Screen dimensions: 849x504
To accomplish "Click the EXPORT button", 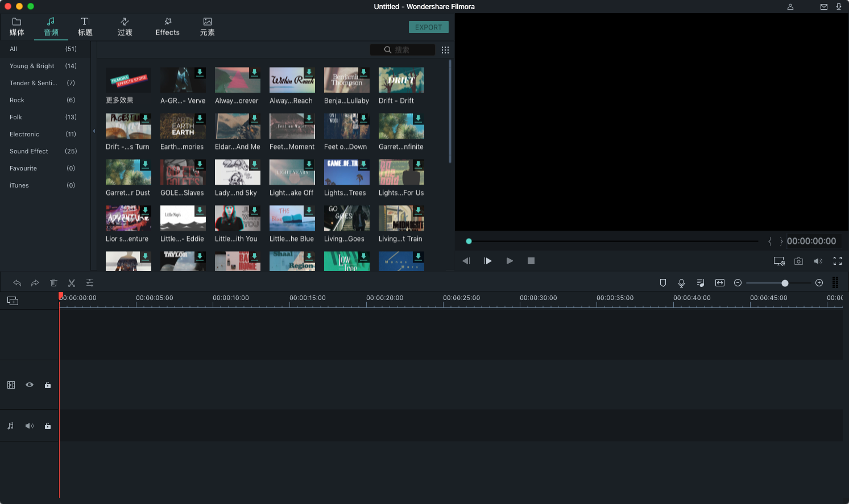I will tap(429, 27).
